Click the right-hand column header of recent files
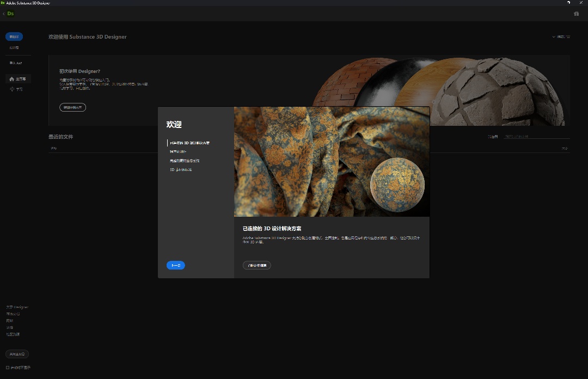588x379 pixels. pyautogui.click(x=565, y=149)
